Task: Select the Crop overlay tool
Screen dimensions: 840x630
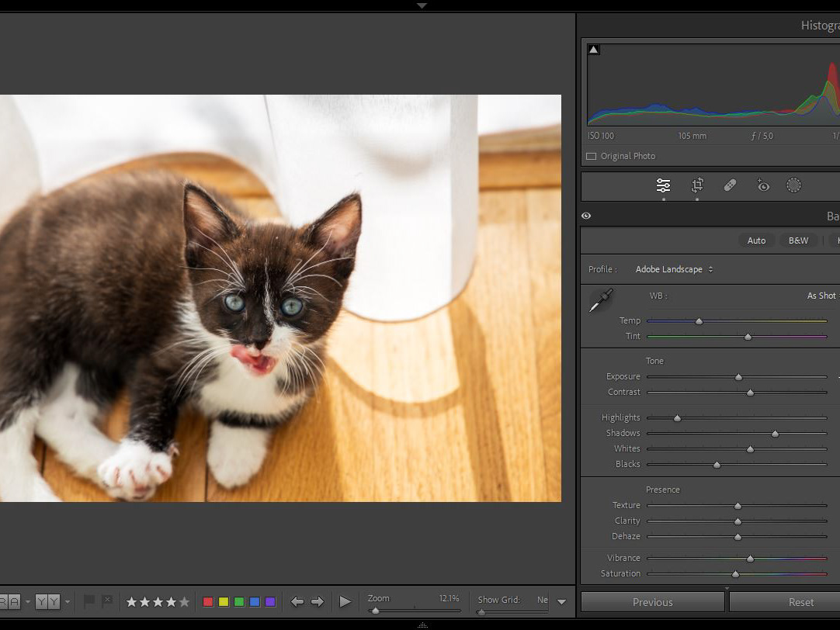Action: coord(697,185)
